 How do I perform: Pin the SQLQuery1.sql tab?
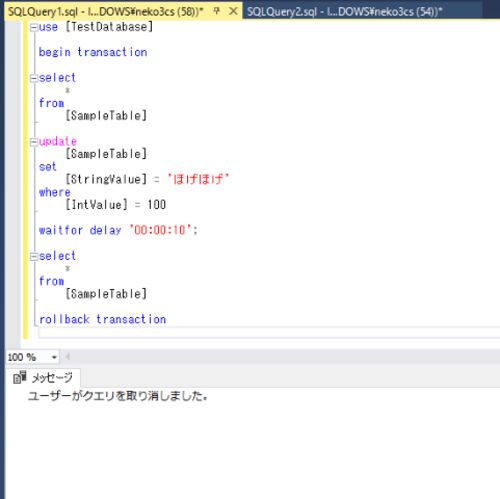(216, 11)
